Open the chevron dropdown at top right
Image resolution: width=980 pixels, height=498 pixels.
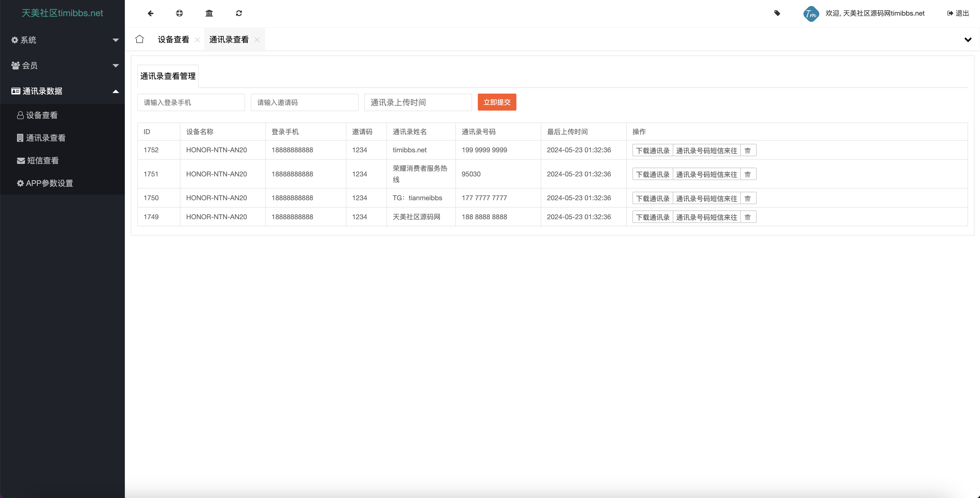click(968, 39)
